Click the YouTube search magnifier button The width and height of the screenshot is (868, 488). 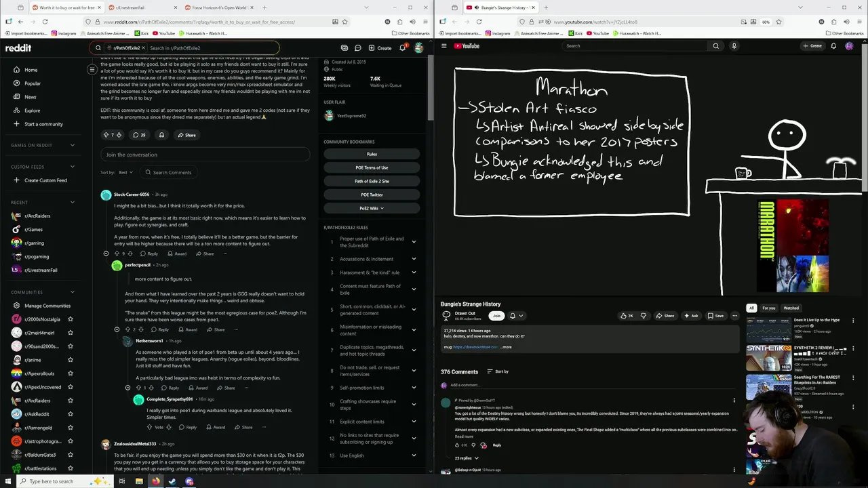(715, 46)
